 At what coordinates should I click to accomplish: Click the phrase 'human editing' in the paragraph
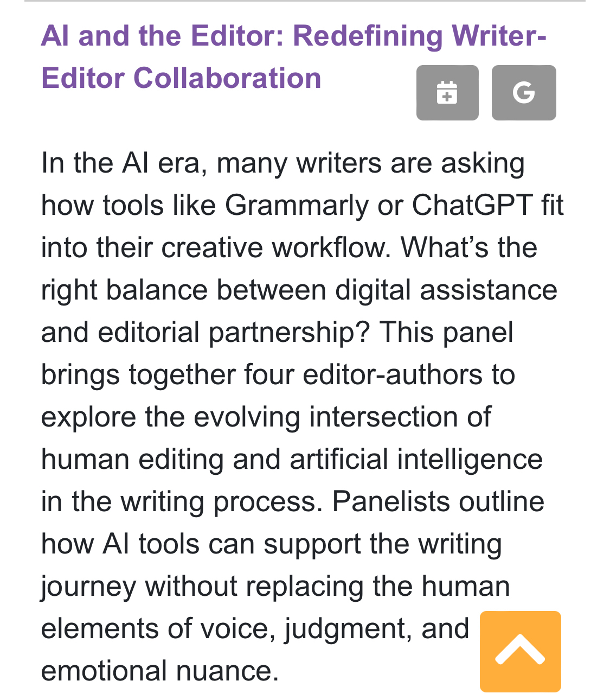tap(132, 460)
